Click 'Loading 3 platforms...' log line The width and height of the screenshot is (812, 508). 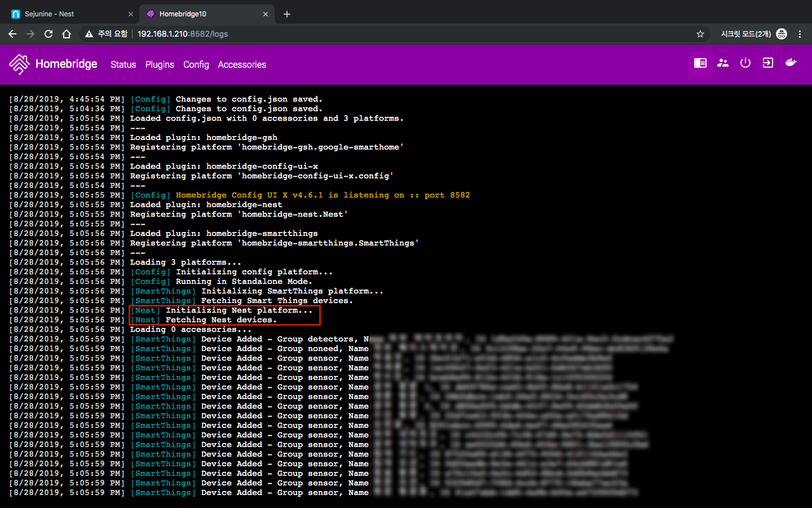[x=186, y=262]
